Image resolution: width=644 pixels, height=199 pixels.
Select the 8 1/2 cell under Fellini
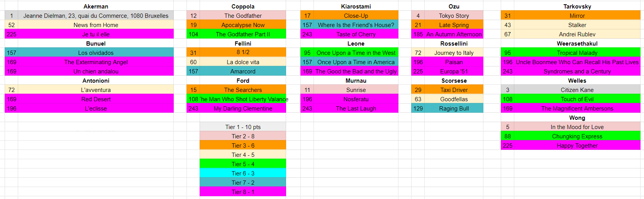(x=243, y=53)
